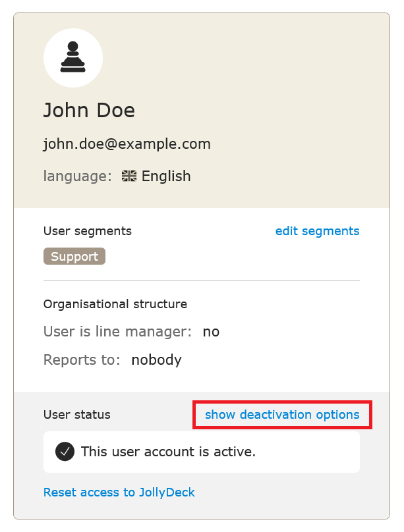
Task: Show deactivation options
Action: point(282,415)
